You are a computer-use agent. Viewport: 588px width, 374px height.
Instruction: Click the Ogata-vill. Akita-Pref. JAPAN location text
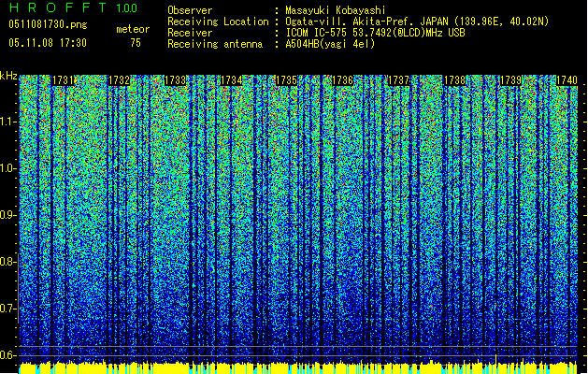point(417,22)
